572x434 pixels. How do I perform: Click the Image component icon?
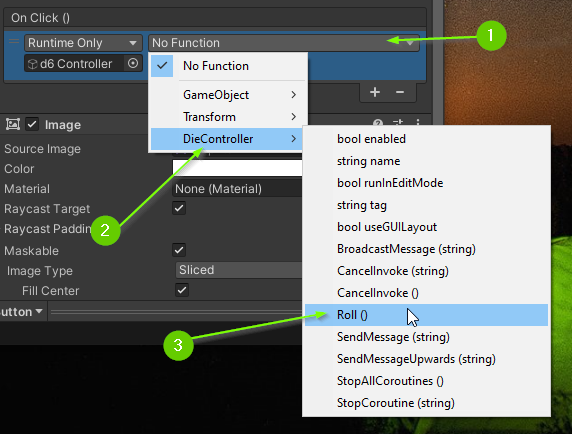13,124
